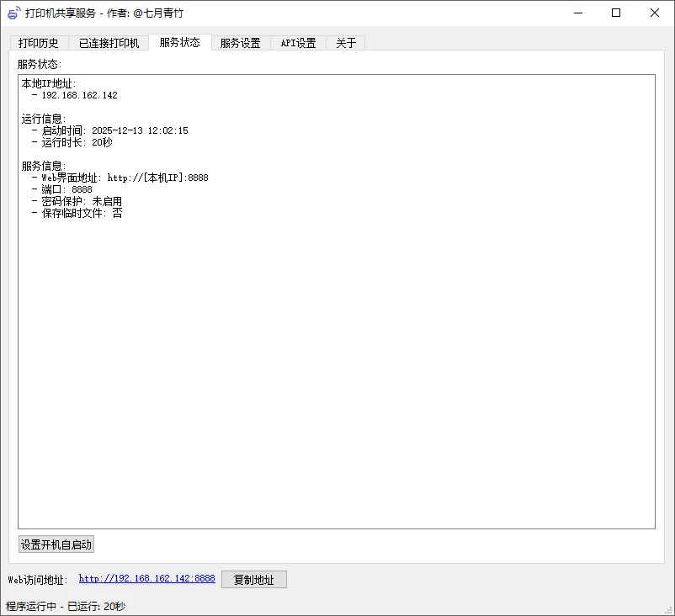Viewport: 675px width, 616px height.
Task: Minimize the application window
Action: click(x=577, y=13)
